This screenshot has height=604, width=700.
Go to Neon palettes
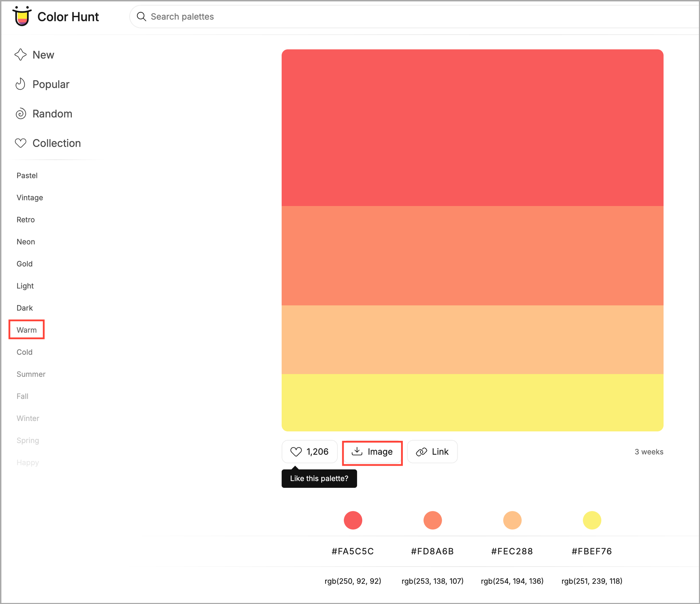(x=26, y=242)
